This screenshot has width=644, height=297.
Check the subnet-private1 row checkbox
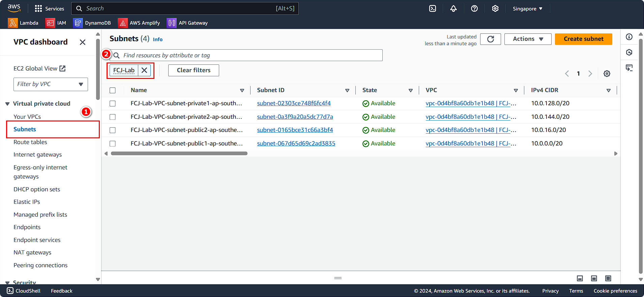pyautogui.click(x=113, y=104)
